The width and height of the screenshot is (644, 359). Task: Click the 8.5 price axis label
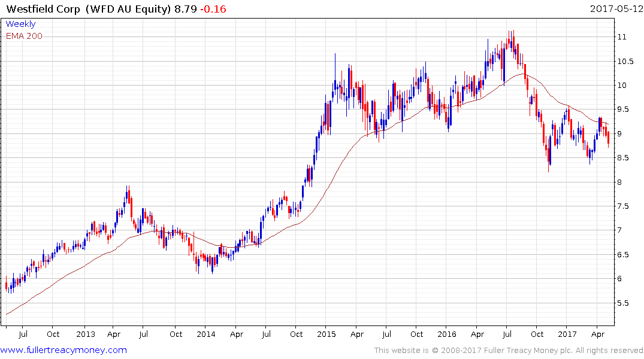623,158
